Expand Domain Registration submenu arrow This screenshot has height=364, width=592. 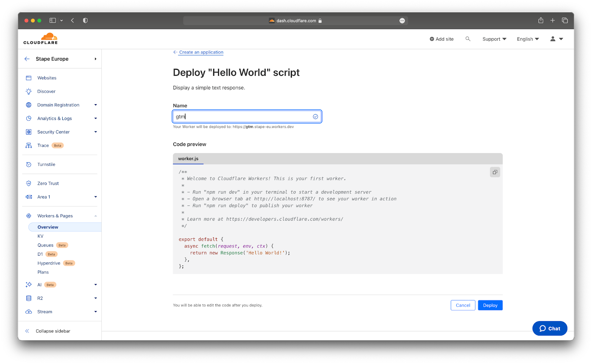tap(95, 105)
